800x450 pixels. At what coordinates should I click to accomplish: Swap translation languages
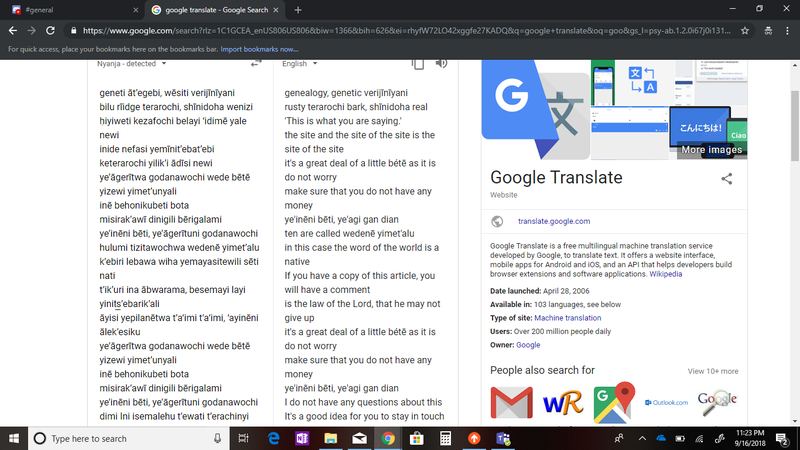256,63
